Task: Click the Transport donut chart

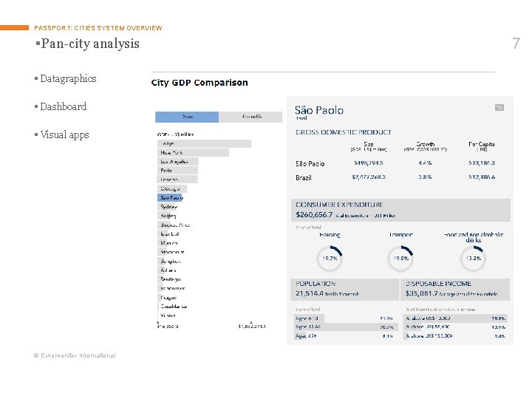Action: tap(400, 258)
